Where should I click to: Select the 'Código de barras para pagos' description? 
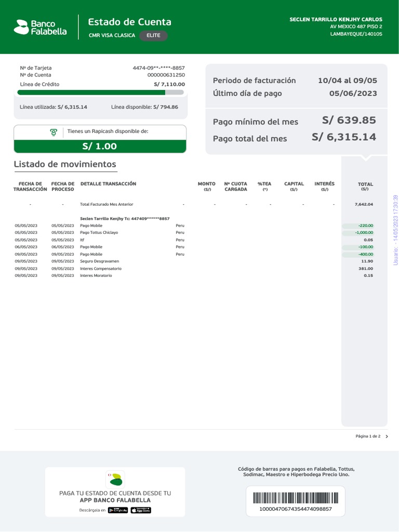click(x=296, y=472)
